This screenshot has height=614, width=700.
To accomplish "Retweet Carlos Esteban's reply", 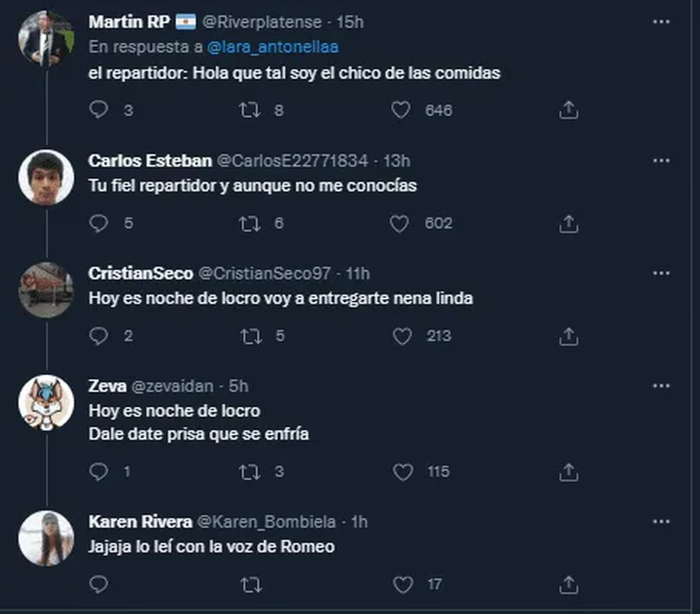I will click(x=250, y=223).
